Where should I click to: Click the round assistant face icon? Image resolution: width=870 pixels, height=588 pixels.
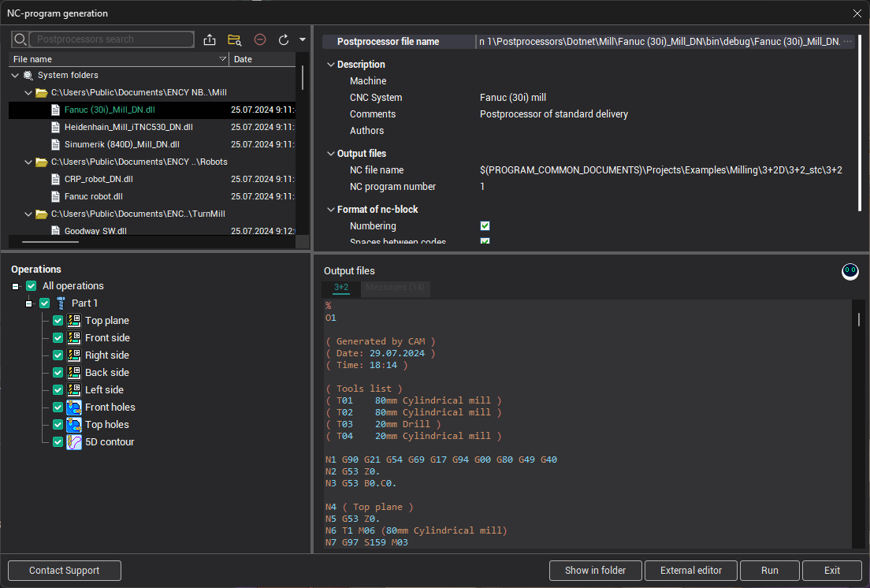tap(850, 272)
